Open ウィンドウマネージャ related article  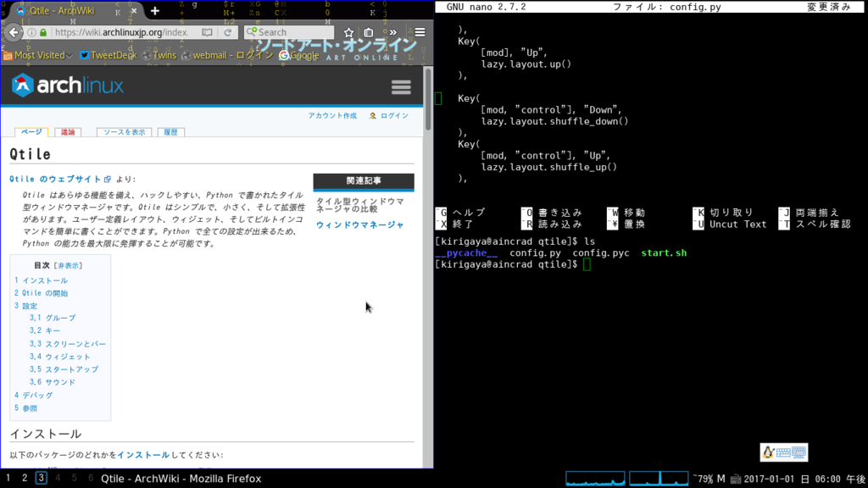pyautogui.click(x=359, y=225)
